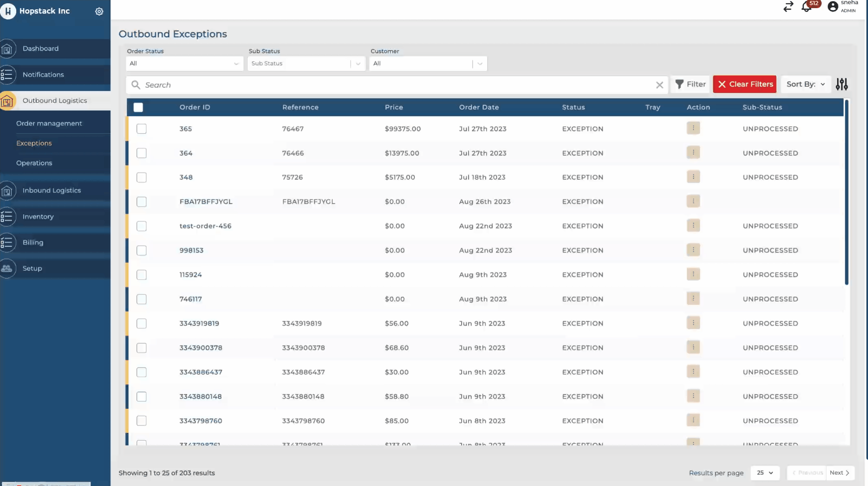Screen dimensions: 868x486
Task: Check the box for order 364
Action: pyautogui.click(x=141, y=153)
